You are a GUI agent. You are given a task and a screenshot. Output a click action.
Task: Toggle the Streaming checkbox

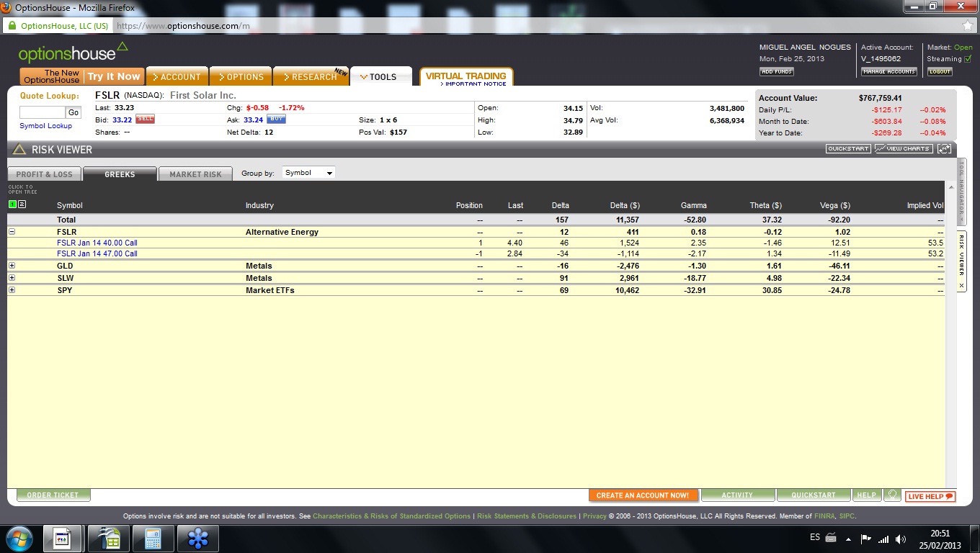pos(968,59)
